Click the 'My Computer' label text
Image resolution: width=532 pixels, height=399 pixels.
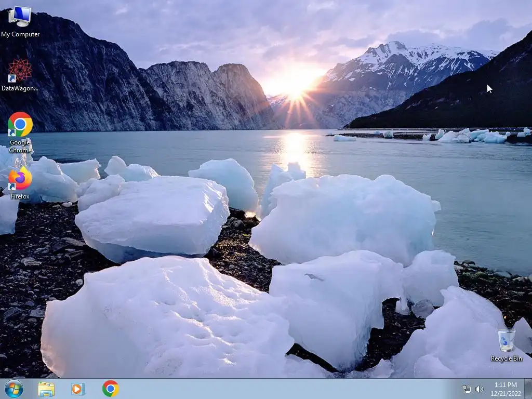[x=20, y=34]
